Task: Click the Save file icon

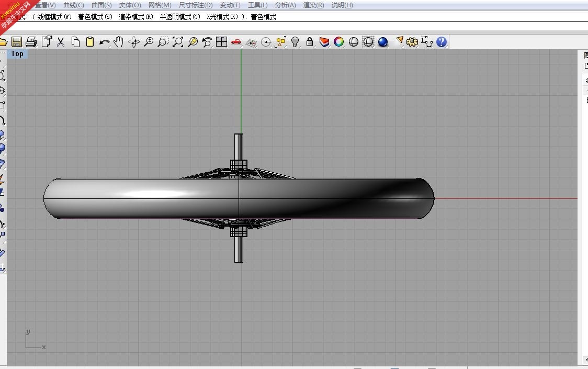Action: (x=17, y=42)
